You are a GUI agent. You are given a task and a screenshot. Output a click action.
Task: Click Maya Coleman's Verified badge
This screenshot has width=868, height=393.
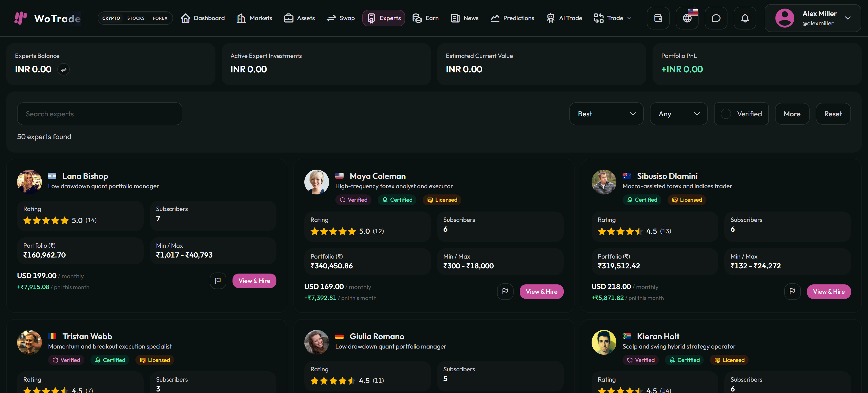(x=353, y=200)
